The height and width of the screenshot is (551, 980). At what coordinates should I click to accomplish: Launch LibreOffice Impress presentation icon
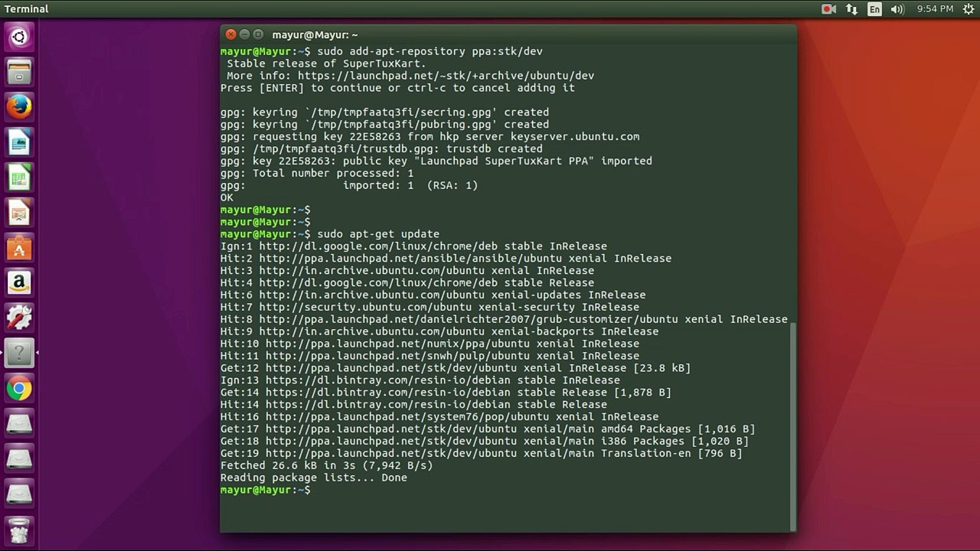(x=19, y=214)
